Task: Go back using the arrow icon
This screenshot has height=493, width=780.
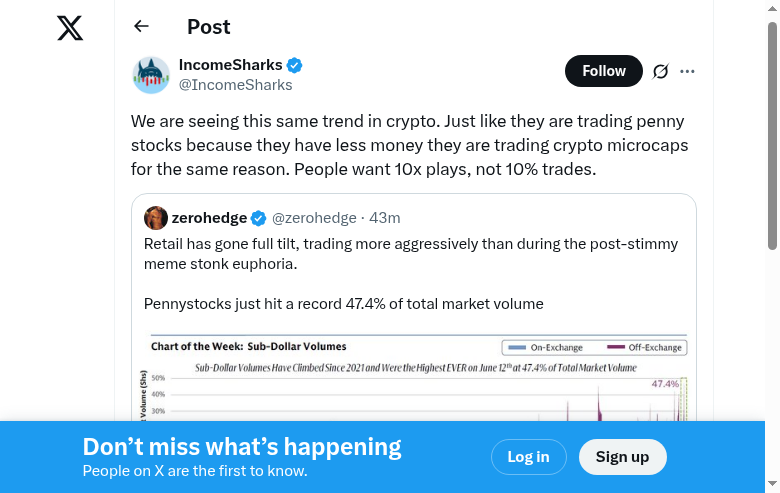Action: point(141,27)
